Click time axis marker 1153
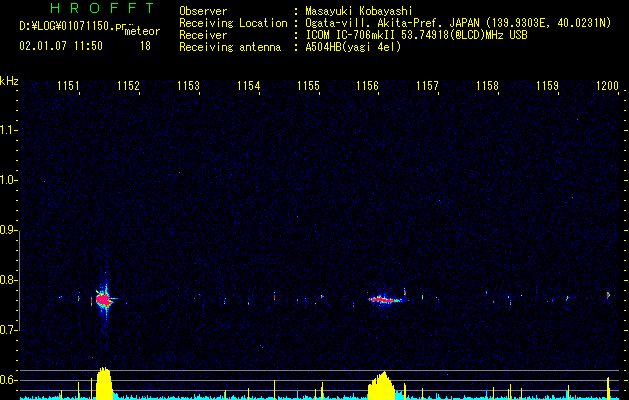This screenshot has height=400, width=629. (x=188, y=86)
